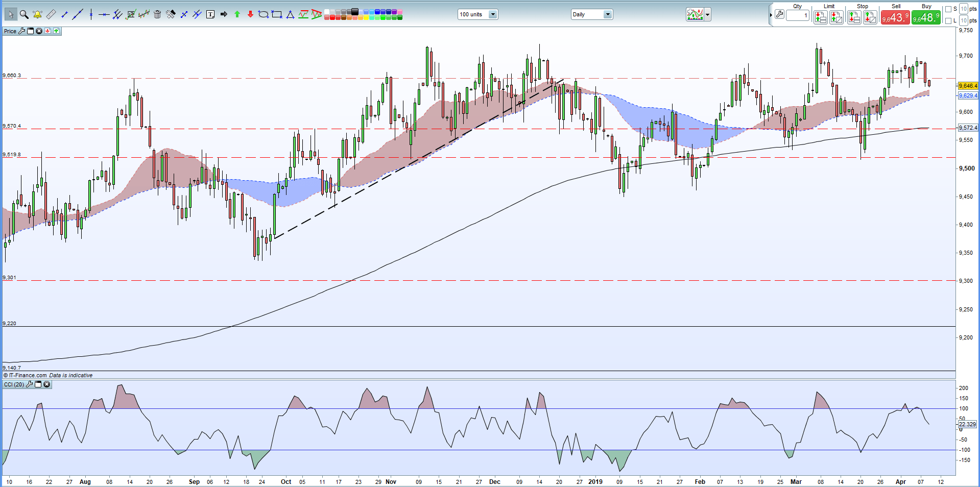Pick the brown color swatch
This screenshot has width=980, height=487.
tap(344, 17)
